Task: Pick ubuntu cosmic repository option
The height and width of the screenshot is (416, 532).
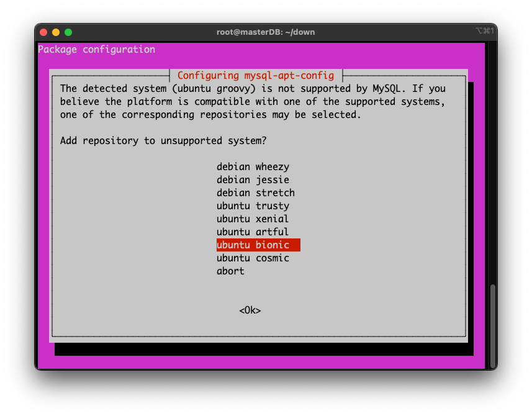Action: point(253,258)
